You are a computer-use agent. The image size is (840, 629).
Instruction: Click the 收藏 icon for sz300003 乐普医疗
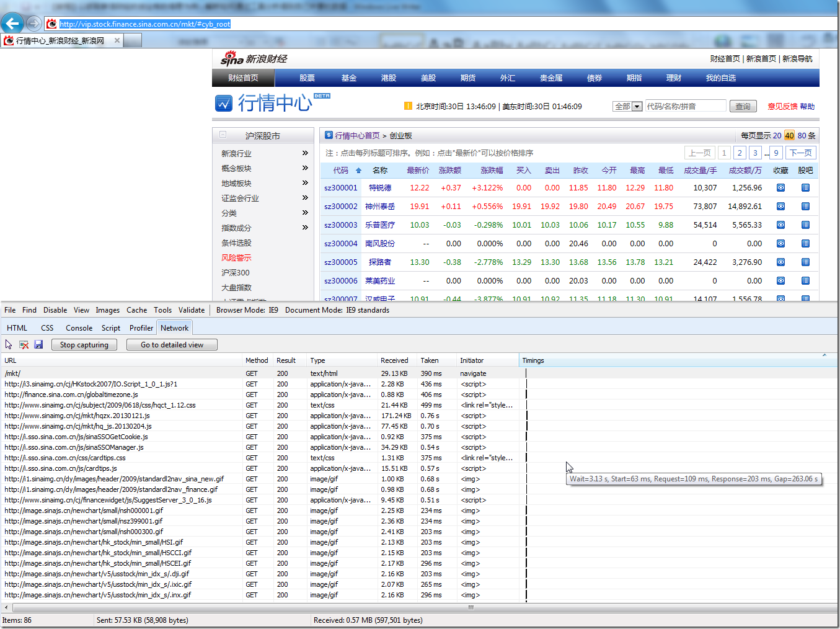(x=780, y=225)
